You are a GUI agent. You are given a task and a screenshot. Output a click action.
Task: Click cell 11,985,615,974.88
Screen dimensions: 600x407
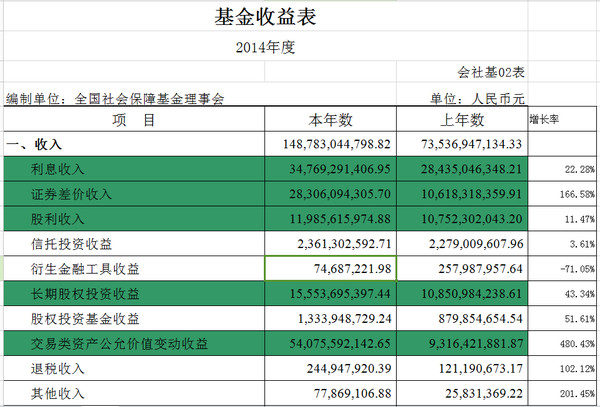(x=331, y=219)
